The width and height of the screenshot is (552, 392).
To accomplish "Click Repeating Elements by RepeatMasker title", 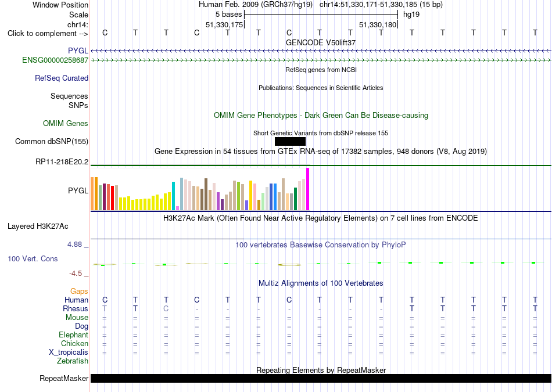I will (321, 370).
